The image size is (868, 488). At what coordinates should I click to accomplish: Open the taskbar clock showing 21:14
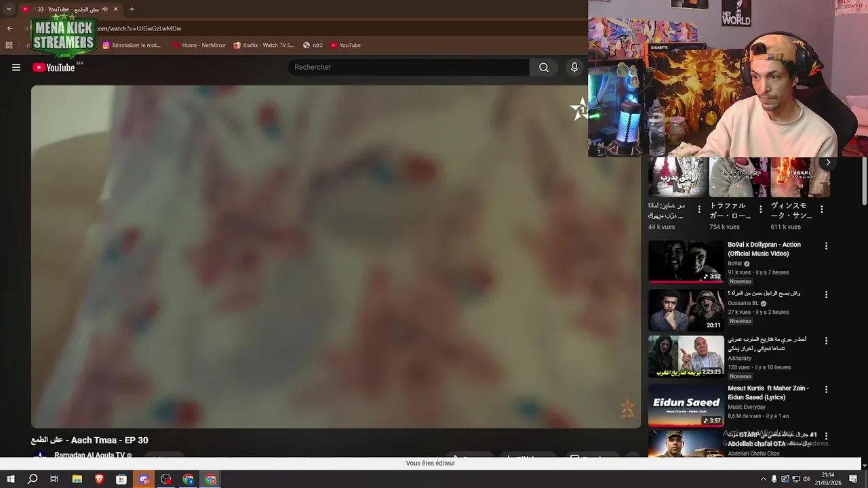click(828, 479)
